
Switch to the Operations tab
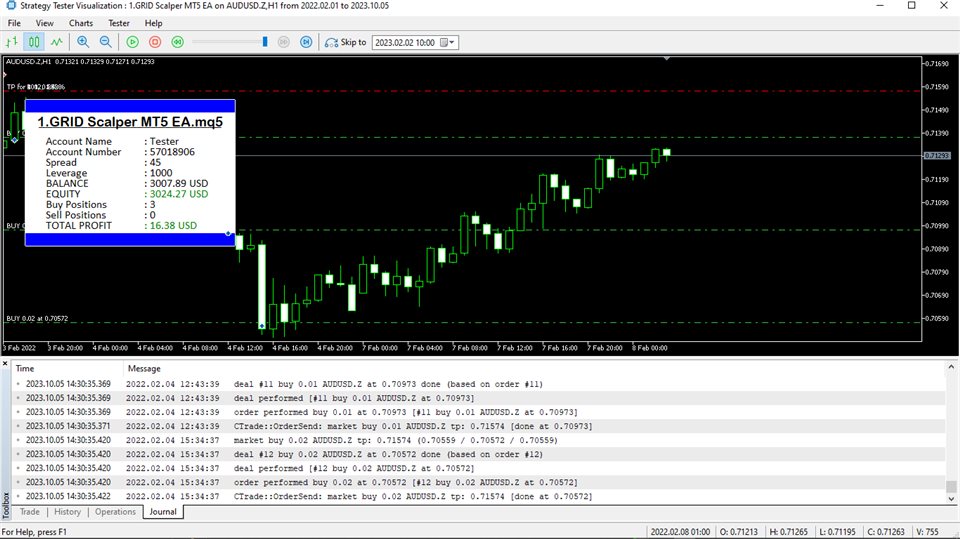[115, 511]
